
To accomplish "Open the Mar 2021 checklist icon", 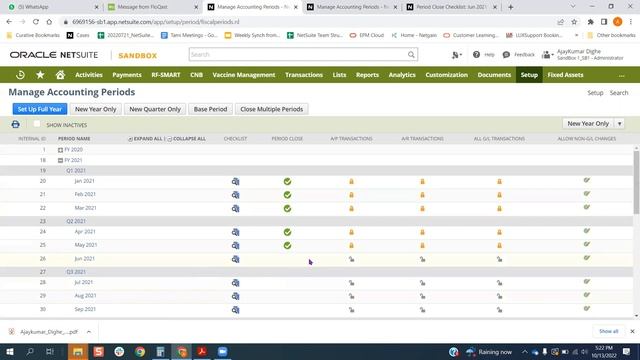I will tap(236, 209).
